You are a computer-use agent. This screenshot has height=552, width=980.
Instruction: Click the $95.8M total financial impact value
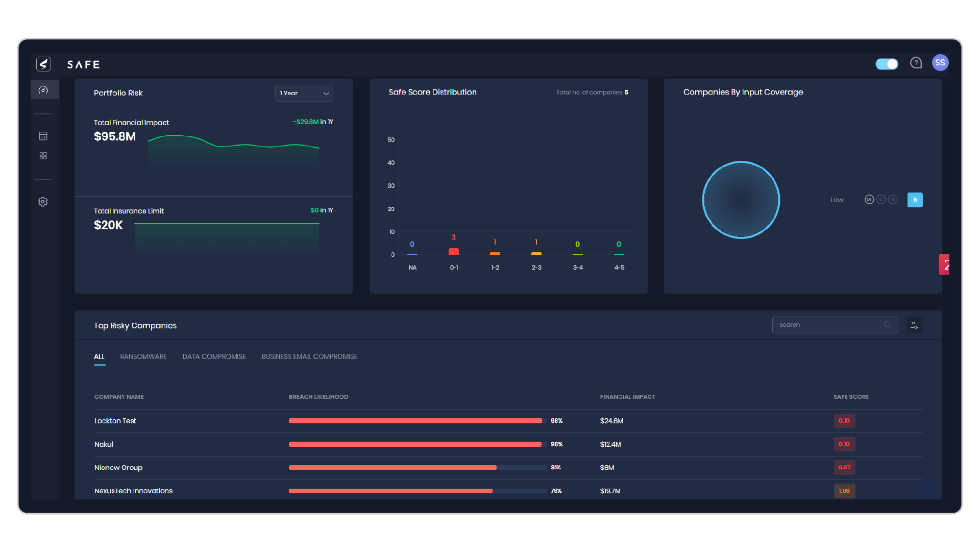115,136
